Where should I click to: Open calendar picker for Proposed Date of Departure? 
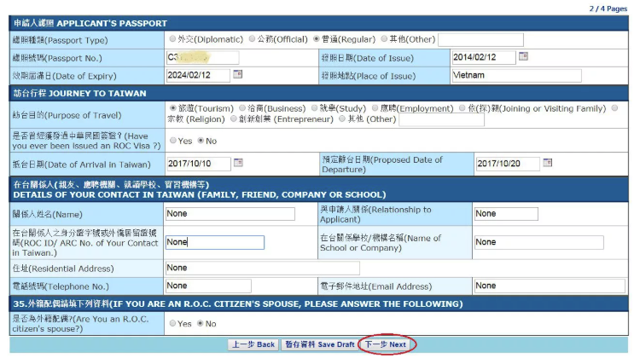pyautogui.click(x=548, y=163)
